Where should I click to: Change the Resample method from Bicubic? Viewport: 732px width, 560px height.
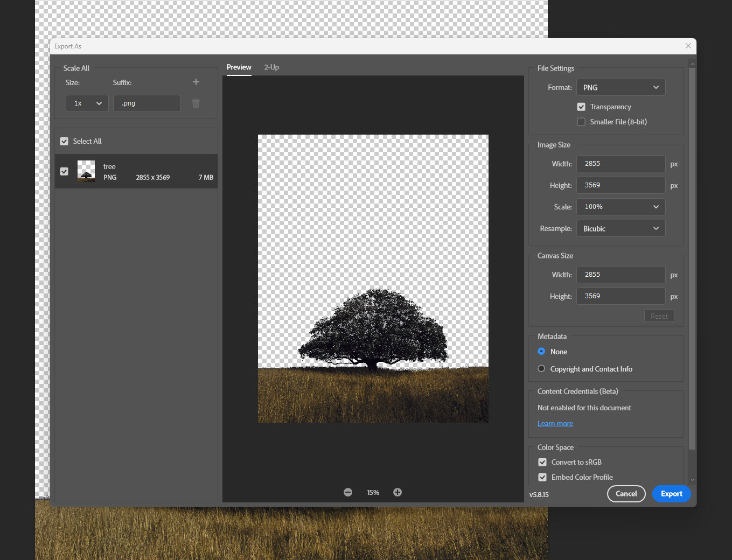[621, 228]
